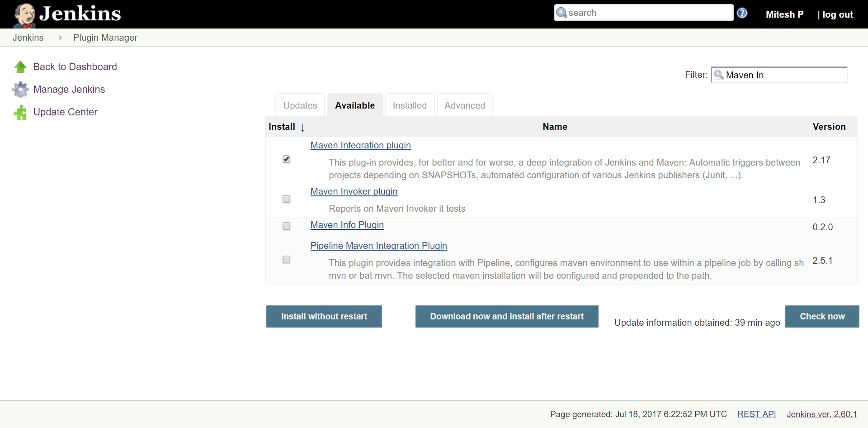This screenshot has height=428, width=868.
Task: Click version 0.2.0 of Maven Info
Action: point(823,227)
